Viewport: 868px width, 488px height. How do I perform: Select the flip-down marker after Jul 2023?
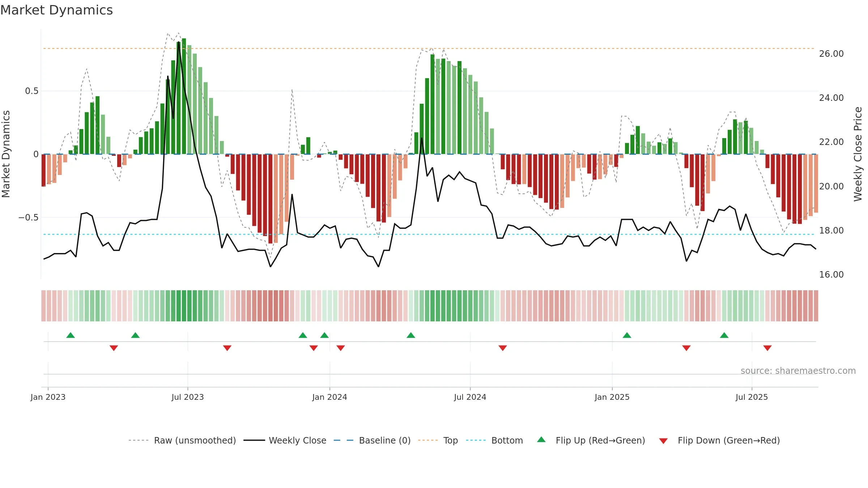[x=227, y=348]
